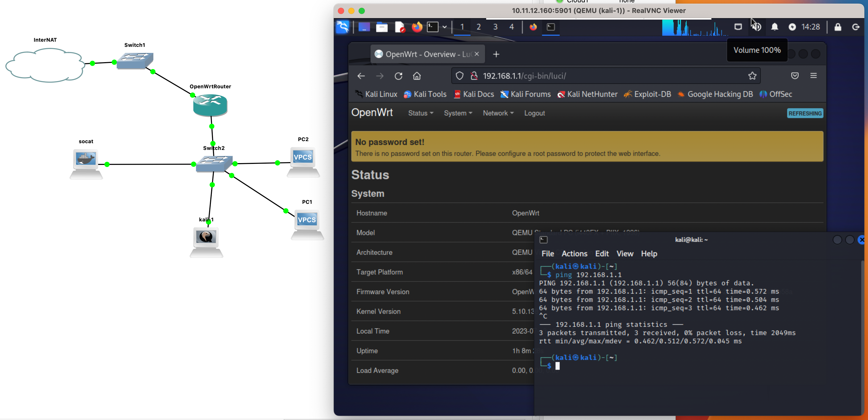Mute audio via the speaker tray icon

(757, 27)
